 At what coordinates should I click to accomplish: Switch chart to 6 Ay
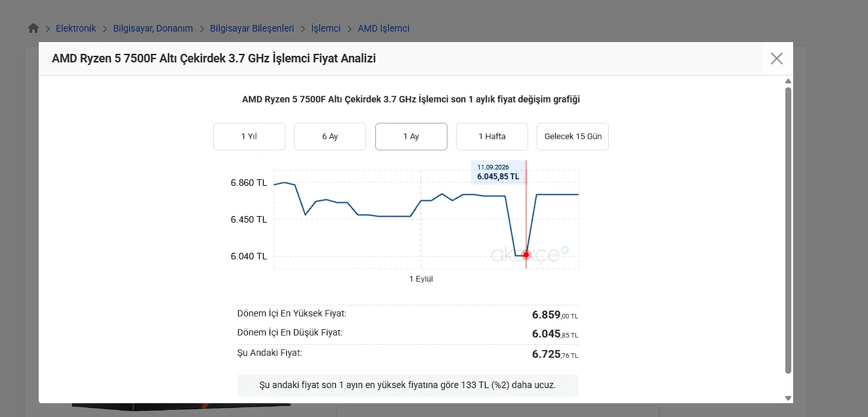click(330, 137)
